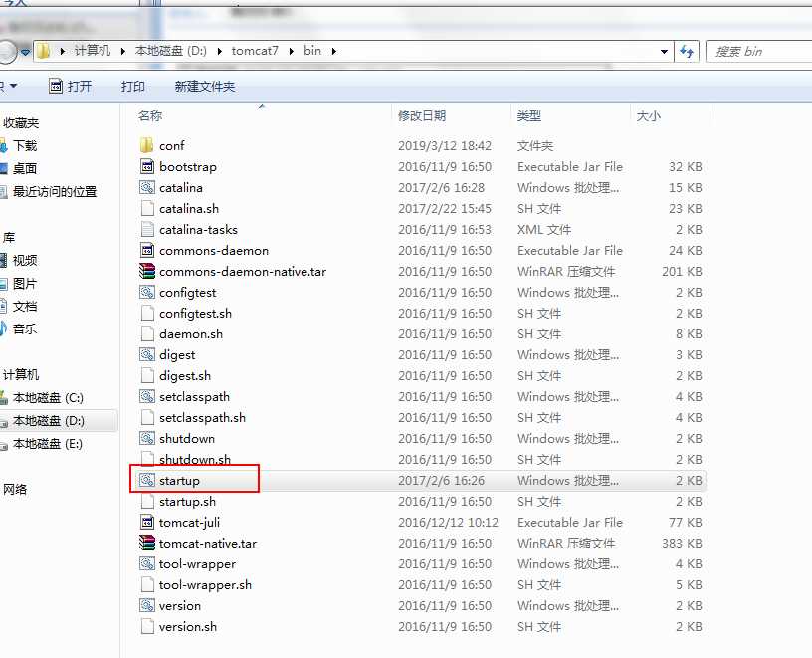Expand arrow after tomcat7 in breadcrumb
The height and width of the screenshot is (658, 812).
point(292,51)
